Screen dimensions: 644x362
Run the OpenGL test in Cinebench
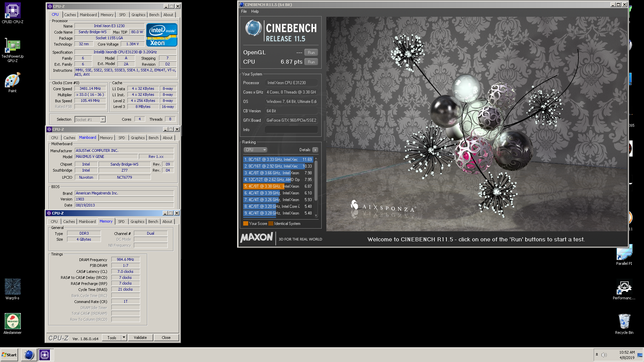(311, 53)
